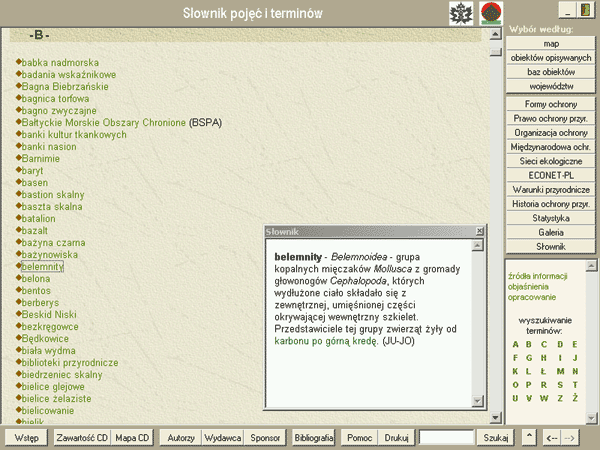Click the exit door icon
600x450 pixels.
(585, 10)
